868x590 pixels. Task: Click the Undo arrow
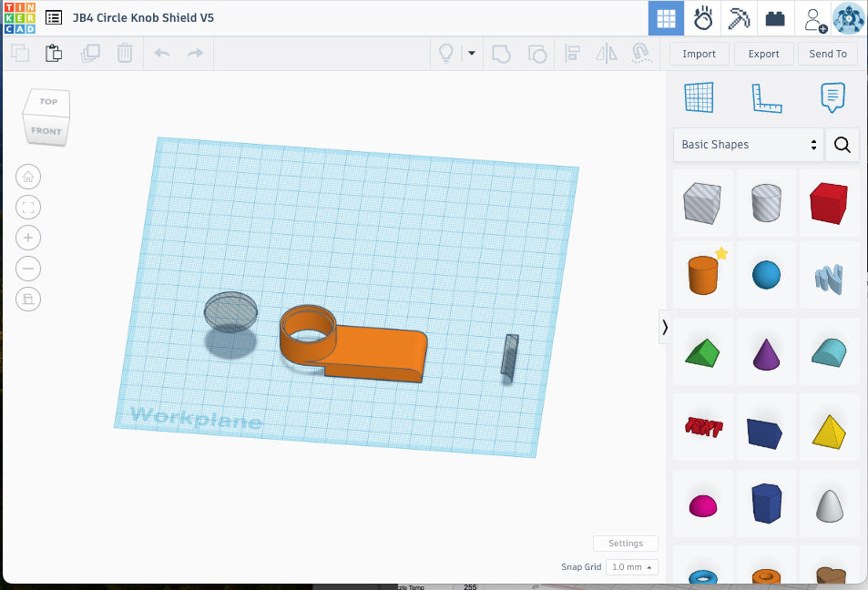coord(161,54)
